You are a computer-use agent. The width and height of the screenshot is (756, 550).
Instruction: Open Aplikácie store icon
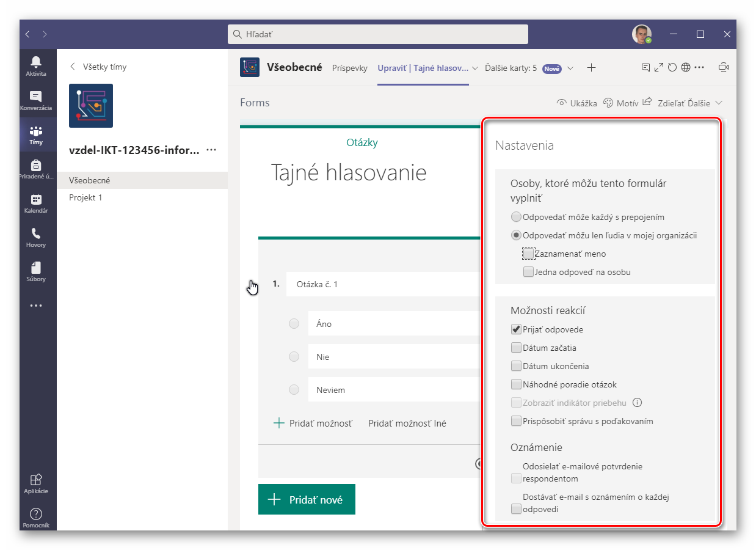pos(35,483)
